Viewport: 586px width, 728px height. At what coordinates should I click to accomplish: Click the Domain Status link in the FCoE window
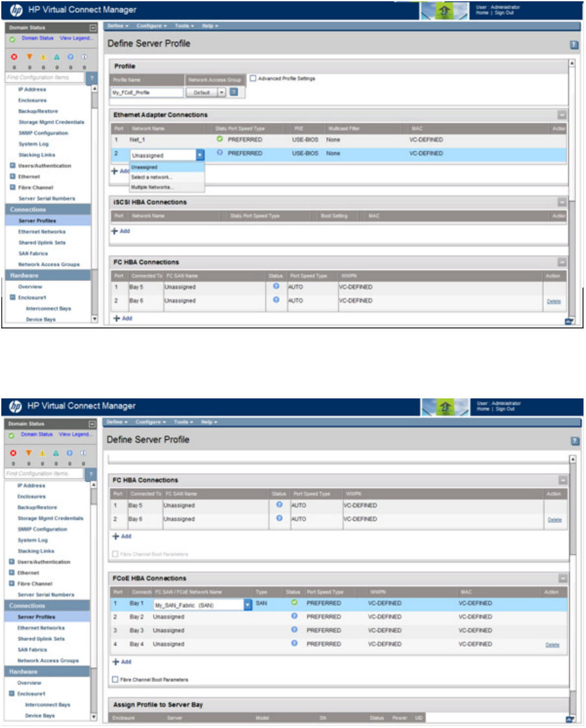(x=37, y=434)
